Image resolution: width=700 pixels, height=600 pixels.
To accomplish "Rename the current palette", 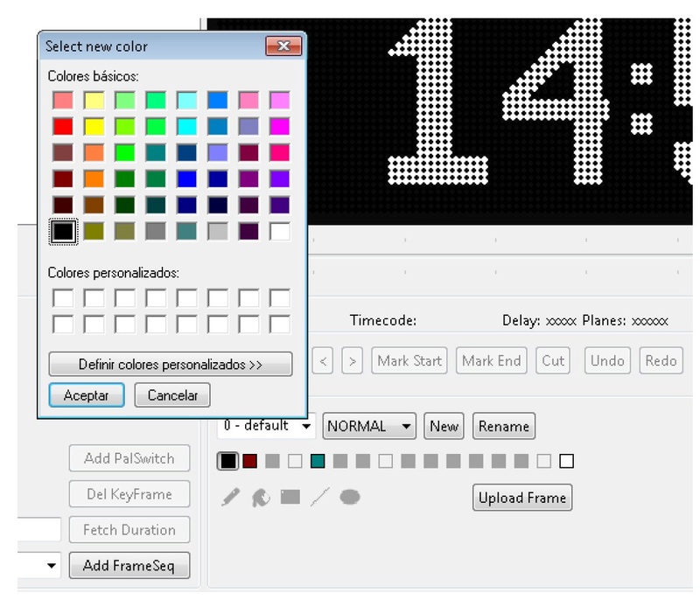I will [x=504, y=426].
